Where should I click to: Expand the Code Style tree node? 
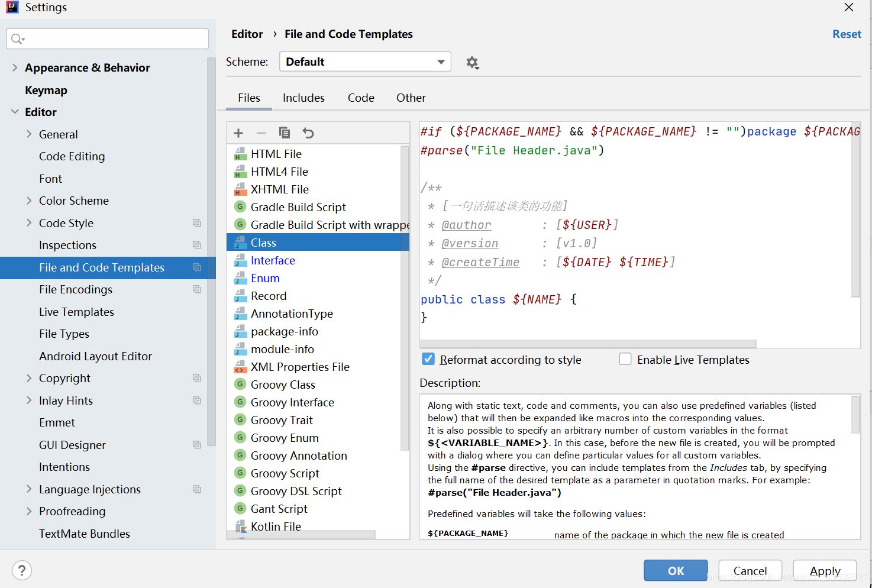click(x=29, y=223)
